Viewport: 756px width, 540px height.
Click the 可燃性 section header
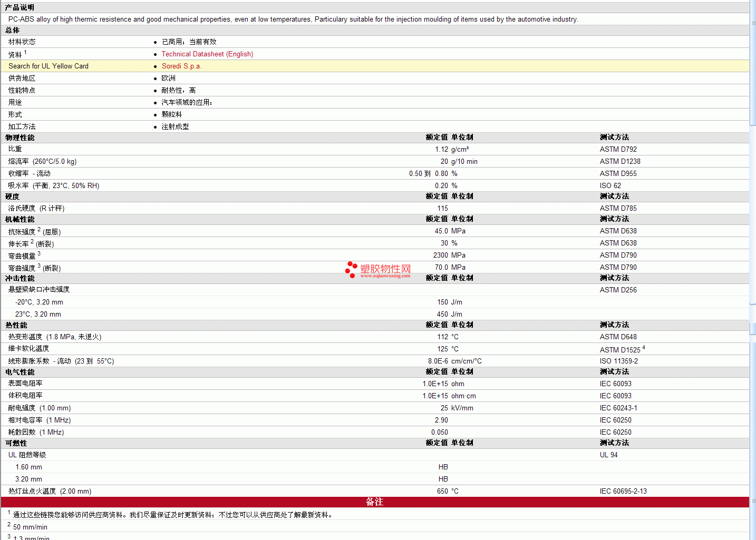click(x=16, y=443)
